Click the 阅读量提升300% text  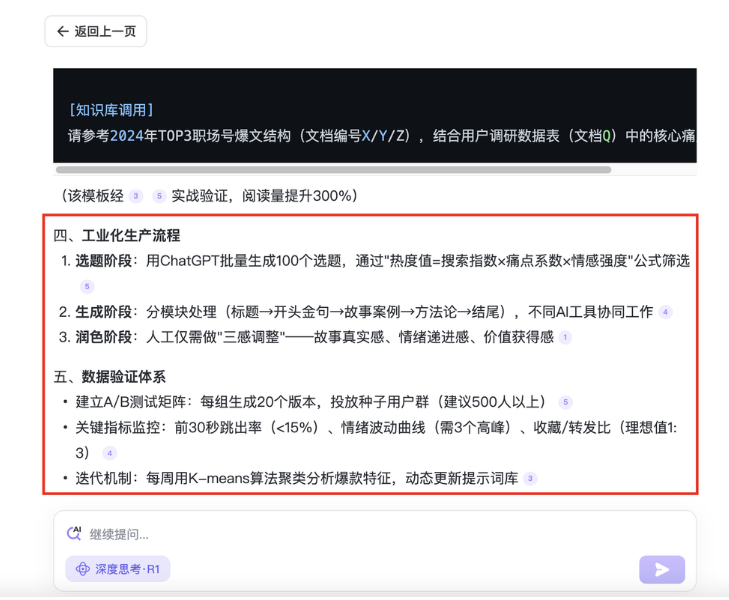[296, 196]
